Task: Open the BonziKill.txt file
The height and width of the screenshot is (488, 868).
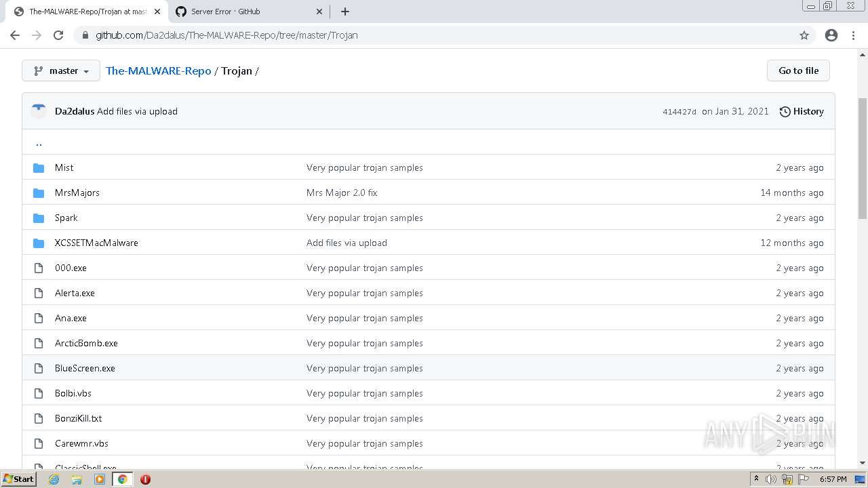Action: [x=79, y=418]
